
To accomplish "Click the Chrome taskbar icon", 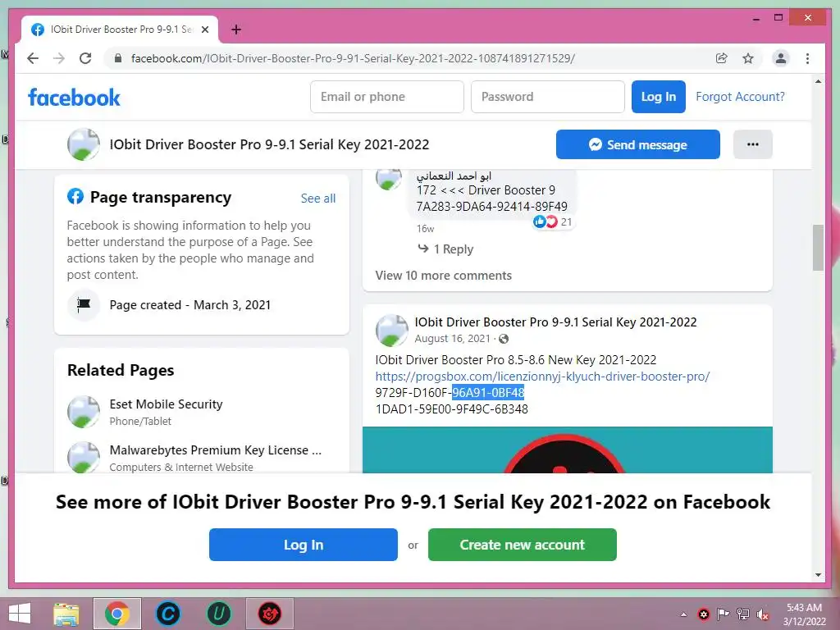I will (117, 614).
